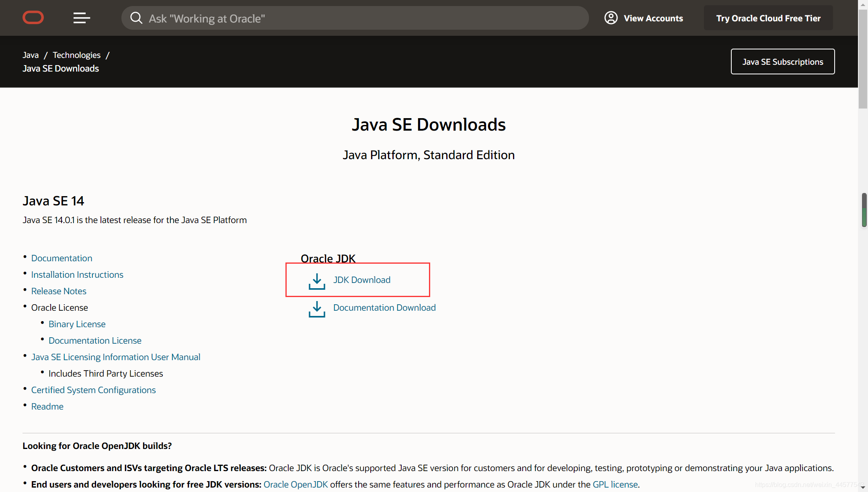Viewport: 868px width, 492px height.
Task: Follow the Oracle OpenJDK link
Action: coord(295,484)
